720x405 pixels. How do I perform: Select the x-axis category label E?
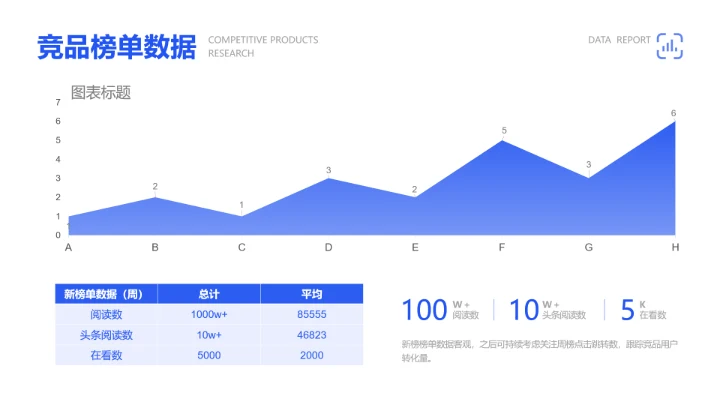(x=415, y=247)
